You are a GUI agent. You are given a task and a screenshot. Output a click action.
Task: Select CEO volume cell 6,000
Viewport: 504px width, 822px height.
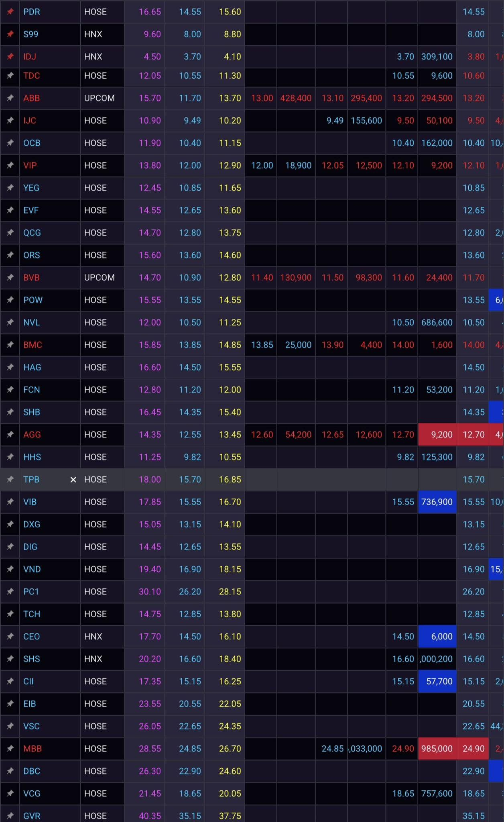click(x=437, y=637)
